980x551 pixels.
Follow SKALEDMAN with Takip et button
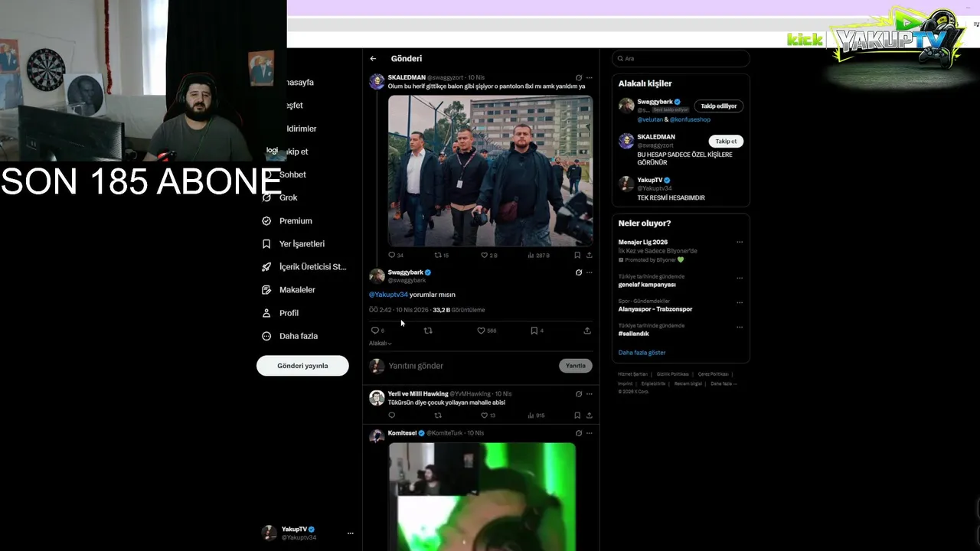click(726, 142)
